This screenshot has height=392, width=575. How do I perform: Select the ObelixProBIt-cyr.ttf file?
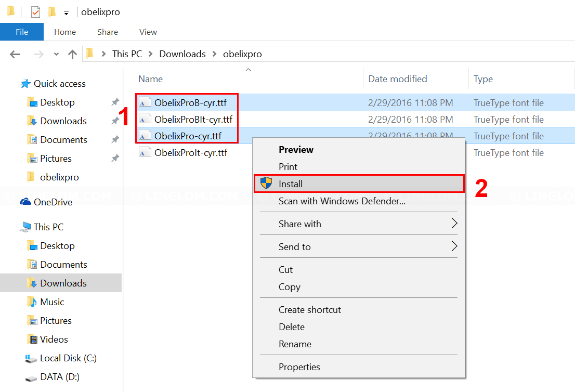coord(193,119)
